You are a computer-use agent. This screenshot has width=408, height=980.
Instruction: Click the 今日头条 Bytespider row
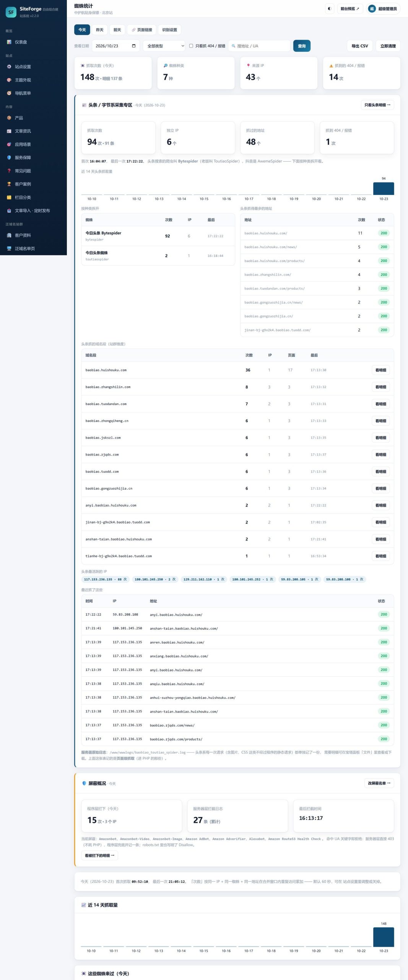point(158,236)
